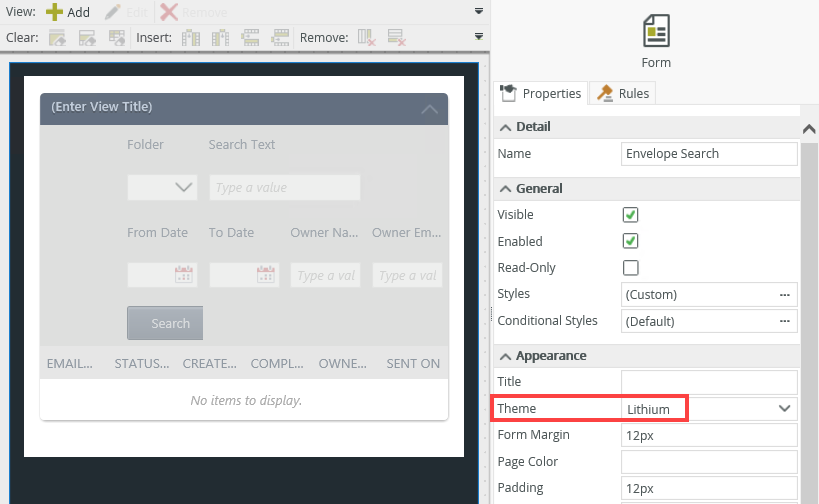Click the Form icon above the tabs
The width and height of the screenshot is (819, 504).
pyautogui.click(x=656, y=31)
